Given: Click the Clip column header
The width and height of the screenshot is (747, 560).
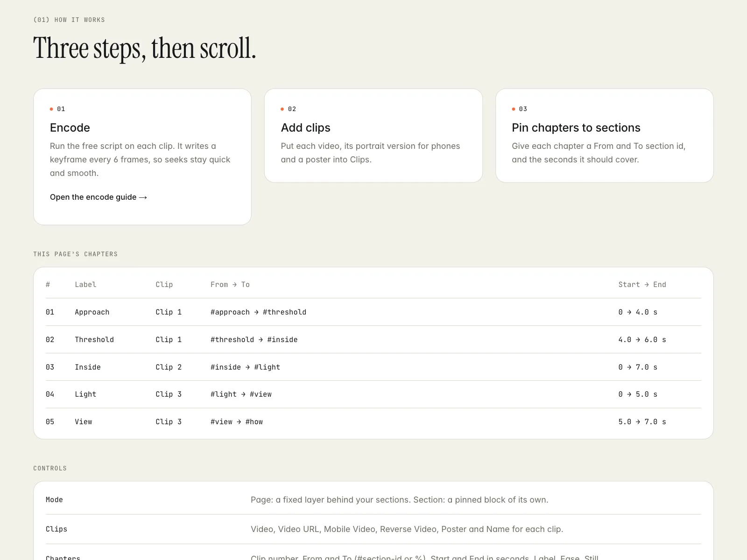Looking at the screenshot, I should (x=164, y=285).
